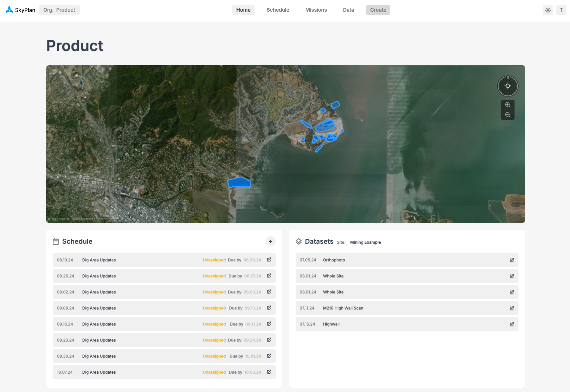
Task: Click the Datasets panel heading
Action: (319, 241)
